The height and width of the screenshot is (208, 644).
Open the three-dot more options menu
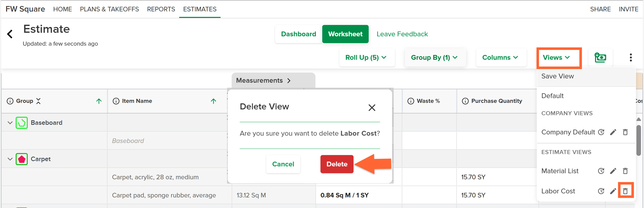click(x=631, y=57)
